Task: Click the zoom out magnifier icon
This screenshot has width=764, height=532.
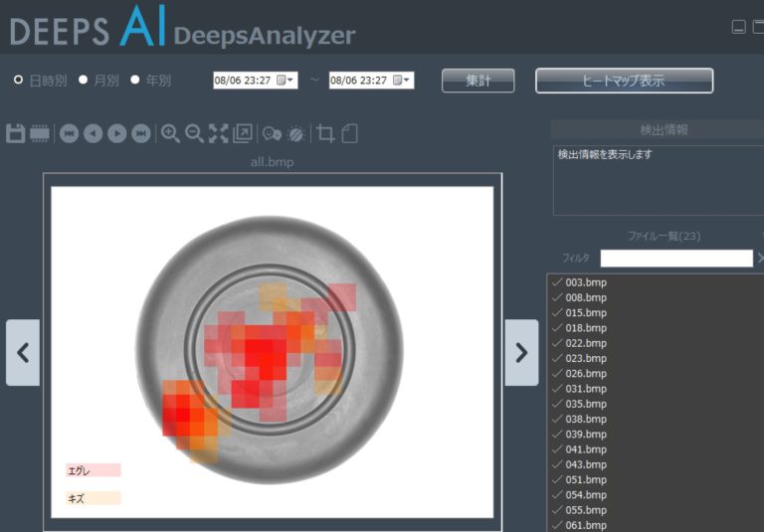Action: coord(194,133)
